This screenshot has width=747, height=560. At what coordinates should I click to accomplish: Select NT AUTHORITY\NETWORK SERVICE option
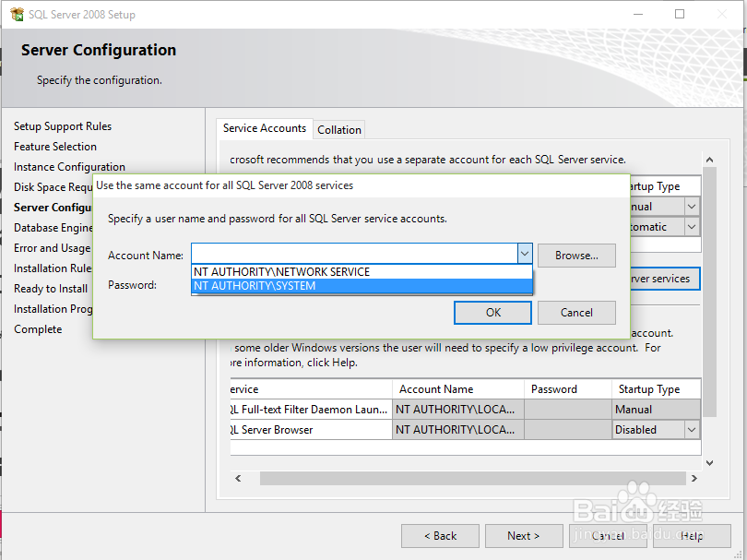(362, 271)
